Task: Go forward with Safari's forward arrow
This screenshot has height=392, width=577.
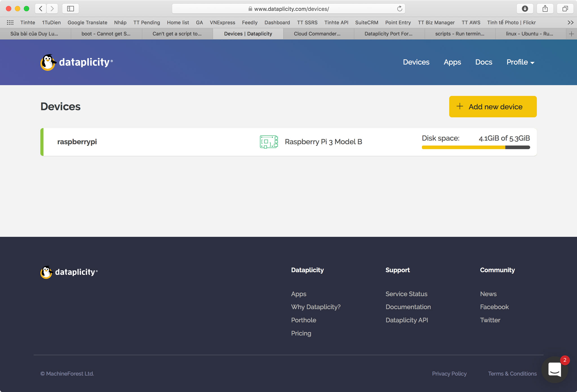Action: (52, 9)
